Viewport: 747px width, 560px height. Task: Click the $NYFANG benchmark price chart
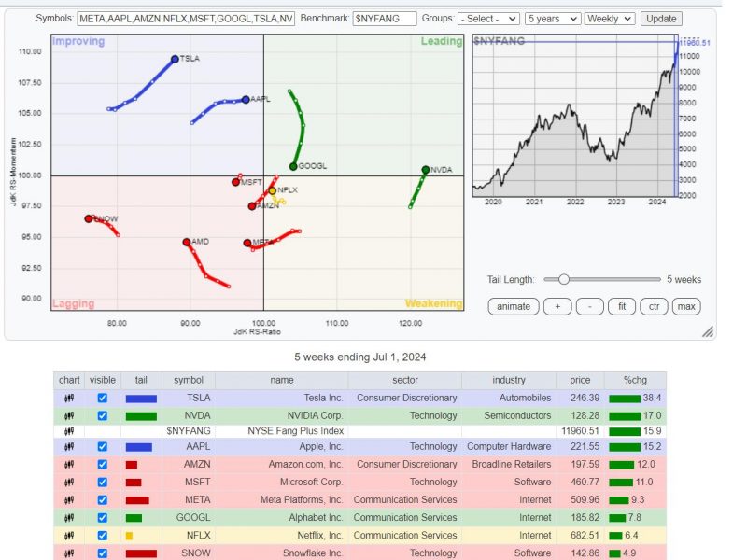(575, 115)
